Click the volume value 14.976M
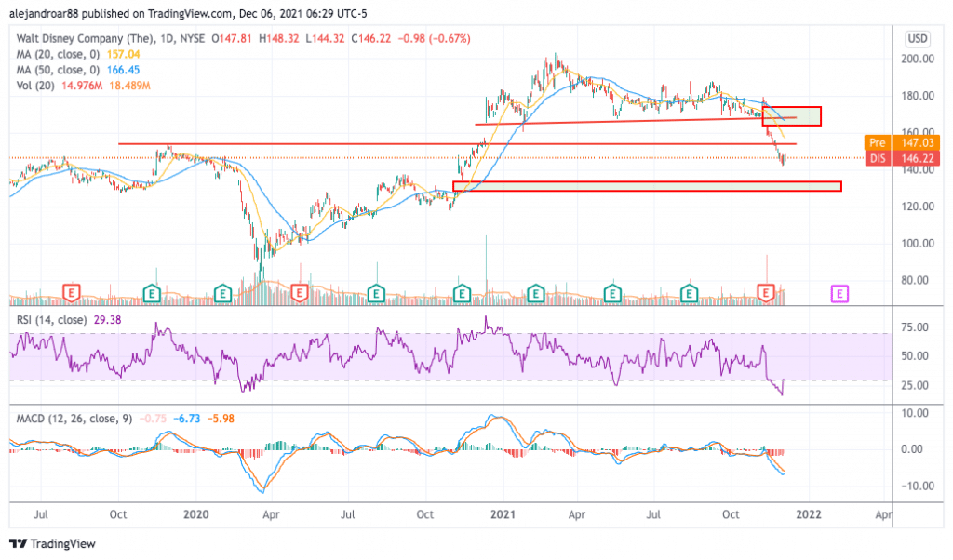This screenshot has width=953, height=560. [82, 86]
